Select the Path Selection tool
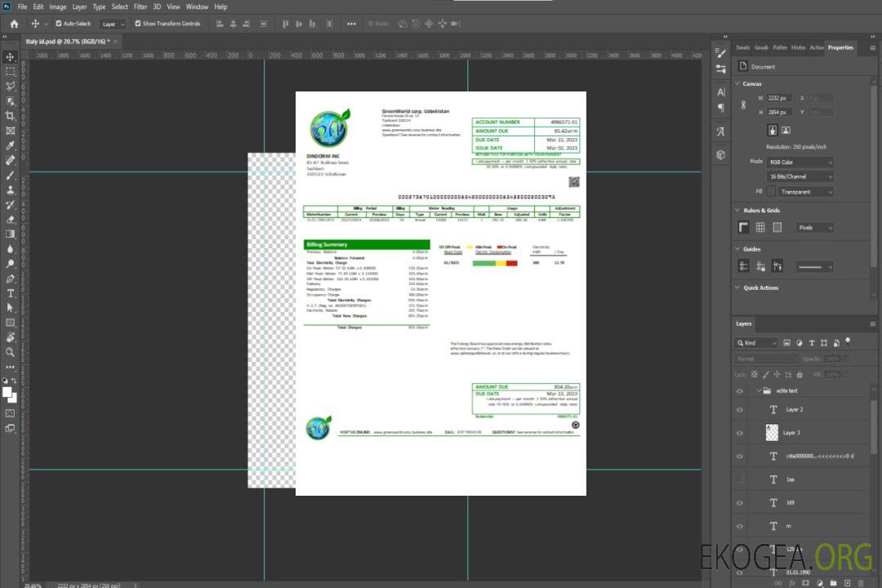The height and width of the screenshot is (588, 882). (x=10, y=308)
